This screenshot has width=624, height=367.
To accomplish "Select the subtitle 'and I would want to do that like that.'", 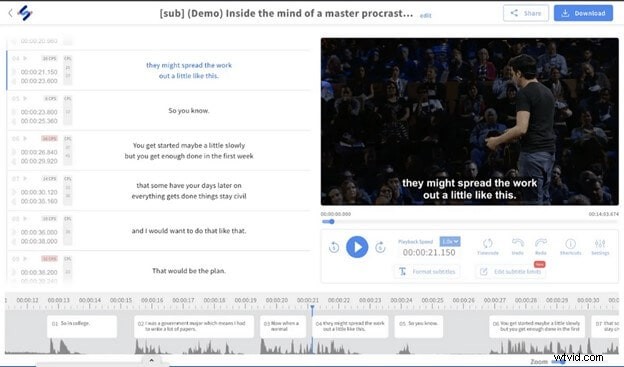I will coord(189,231).
